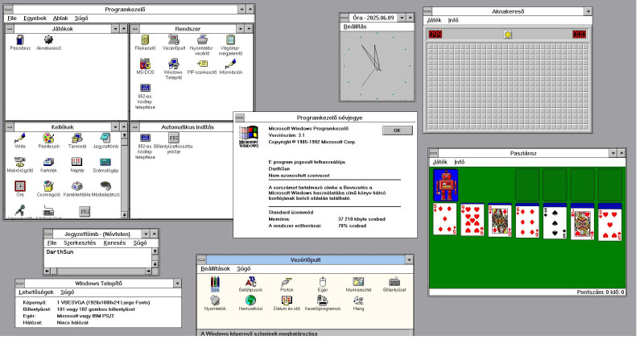
Task: Select Billentyűzetkiosztás jelzője icon in Automatikus indítás
Action: [174, 138]
